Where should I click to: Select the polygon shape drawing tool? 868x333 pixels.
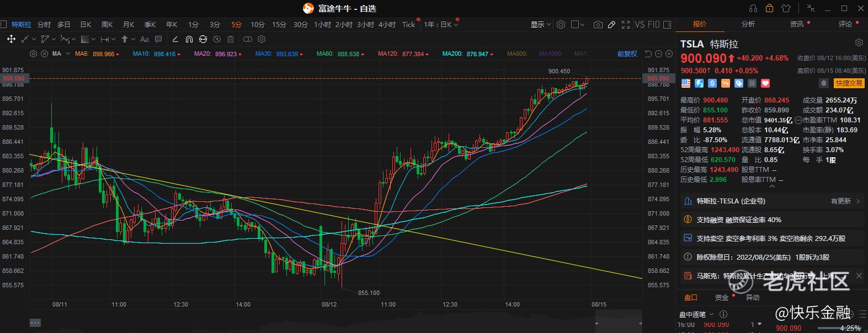coord(45,39)
